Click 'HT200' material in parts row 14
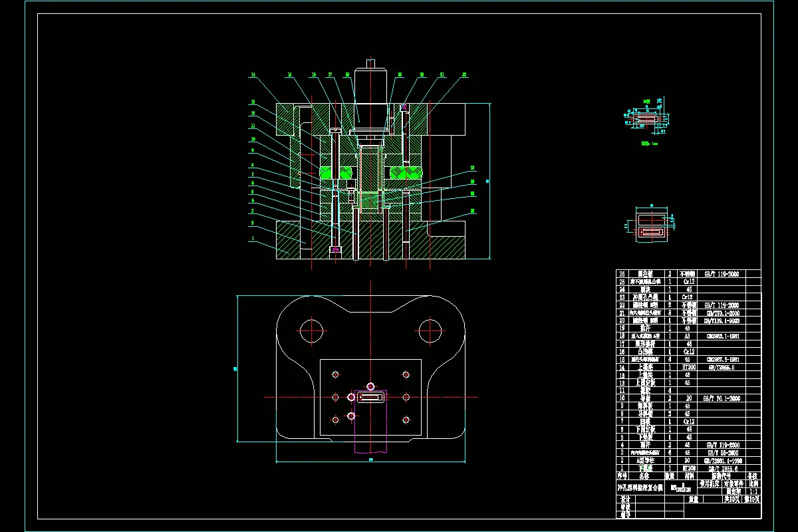Image resolution: width=798 pixels, height=532 pixels. 689,367
